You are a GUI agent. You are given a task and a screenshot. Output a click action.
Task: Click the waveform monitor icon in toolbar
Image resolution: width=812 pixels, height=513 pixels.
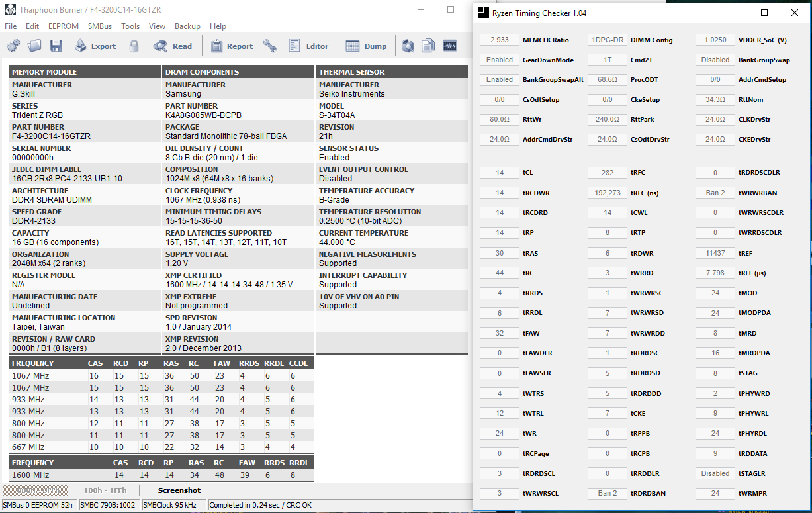point(450,46)
